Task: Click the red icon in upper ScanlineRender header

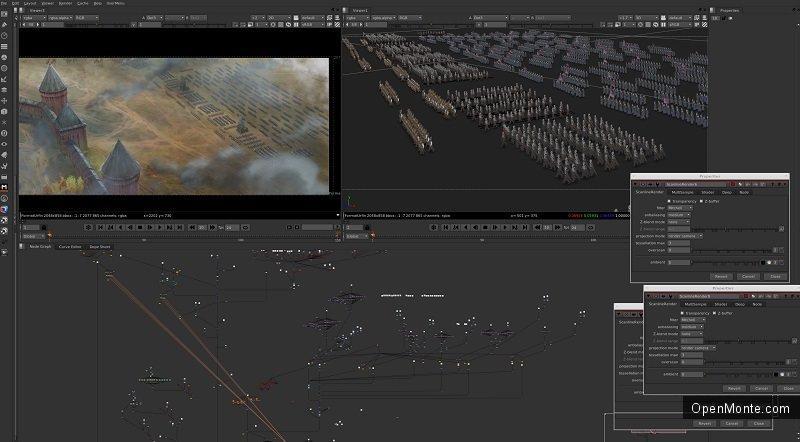Action: click(x=733, y=184)
